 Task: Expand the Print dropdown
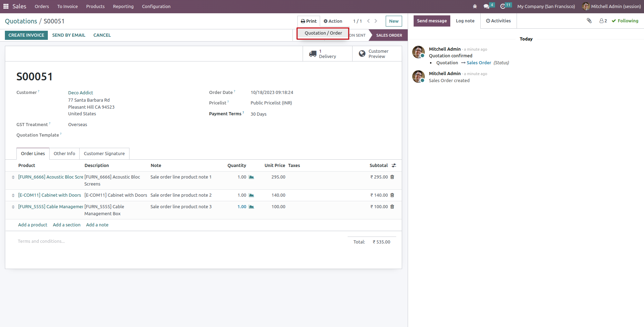point(309,21)
